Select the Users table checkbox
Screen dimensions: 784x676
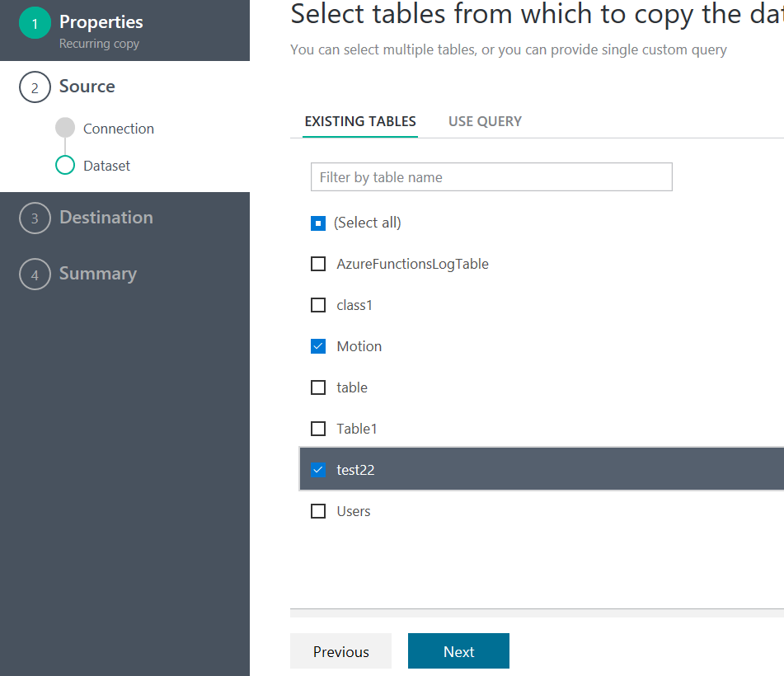(318, 512)
